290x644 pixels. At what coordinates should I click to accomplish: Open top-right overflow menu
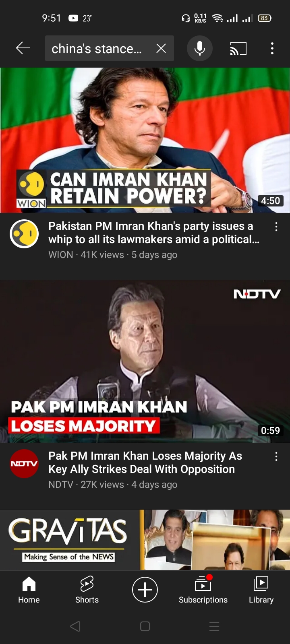coord(272,48)
